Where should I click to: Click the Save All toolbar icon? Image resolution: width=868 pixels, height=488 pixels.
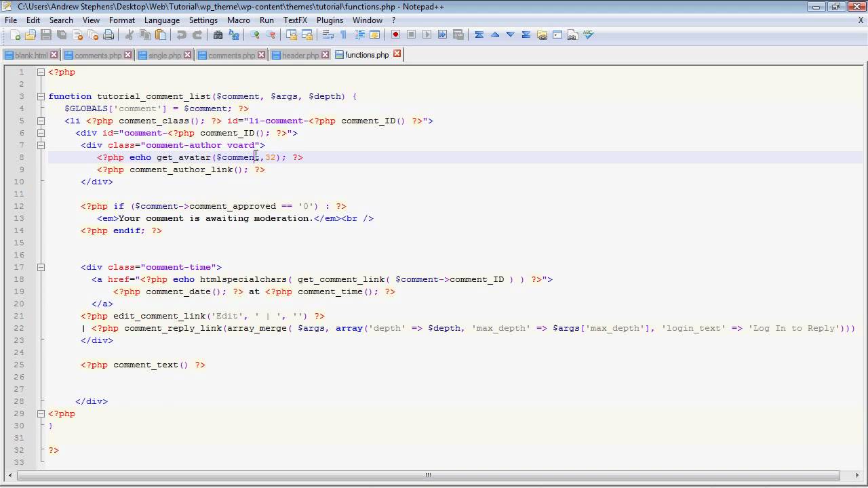(62, 35)
